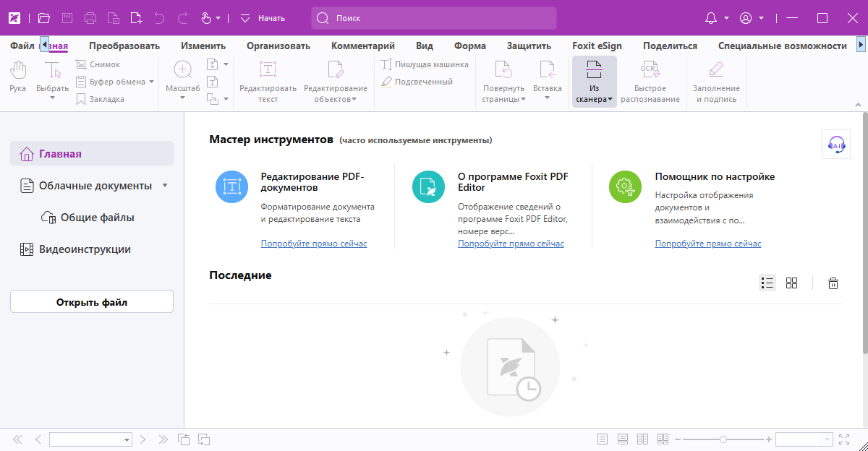The width and height of the screenshot is (868, 451).
Task: Open Редактировать текст tool
Action: 268,81
